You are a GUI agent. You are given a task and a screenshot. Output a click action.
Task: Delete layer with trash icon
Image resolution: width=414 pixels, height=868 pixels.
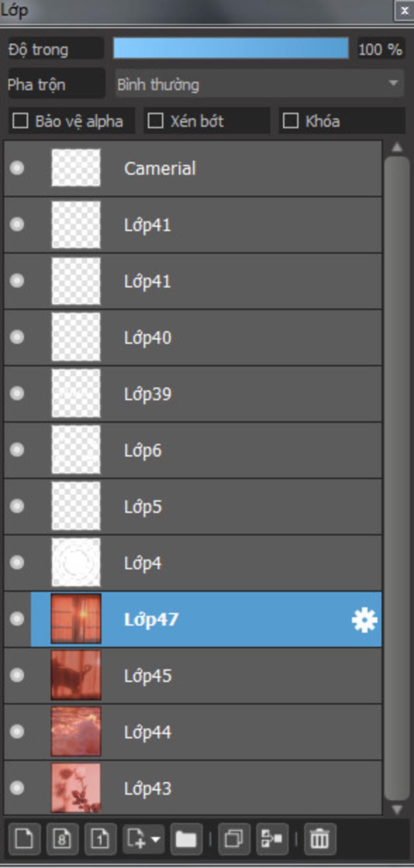click(320, 838)
